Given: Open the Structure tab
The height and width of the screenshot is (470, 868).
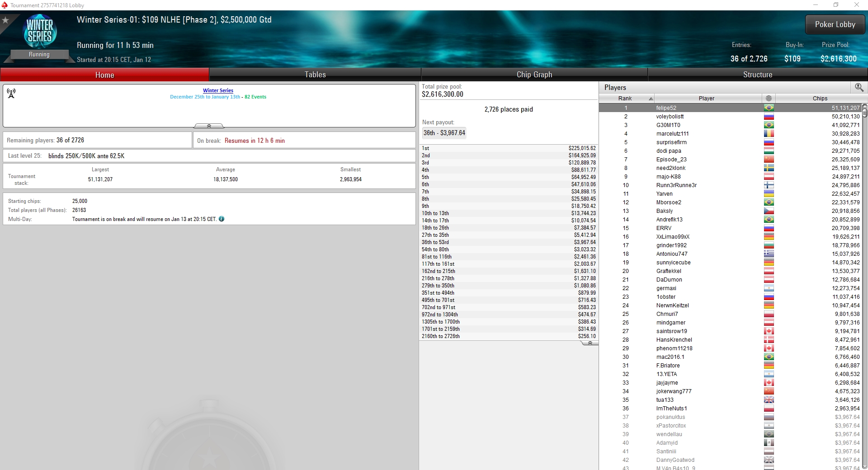Looking at the screenshot, I should 758,75.
